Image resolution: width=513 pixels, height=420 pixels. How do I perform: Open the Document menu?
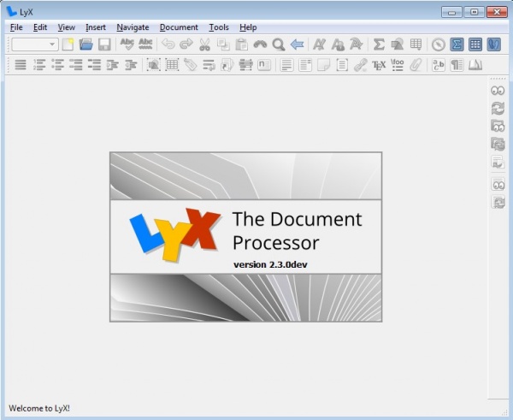(x=178, y=27)
